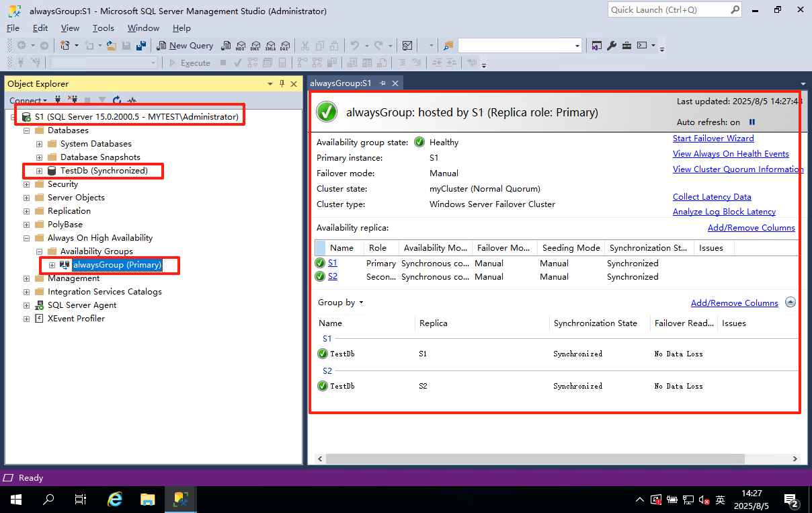812x513 pixels.
Task: Pin the Object Explorer panel
Action: [x=282, y=84]
